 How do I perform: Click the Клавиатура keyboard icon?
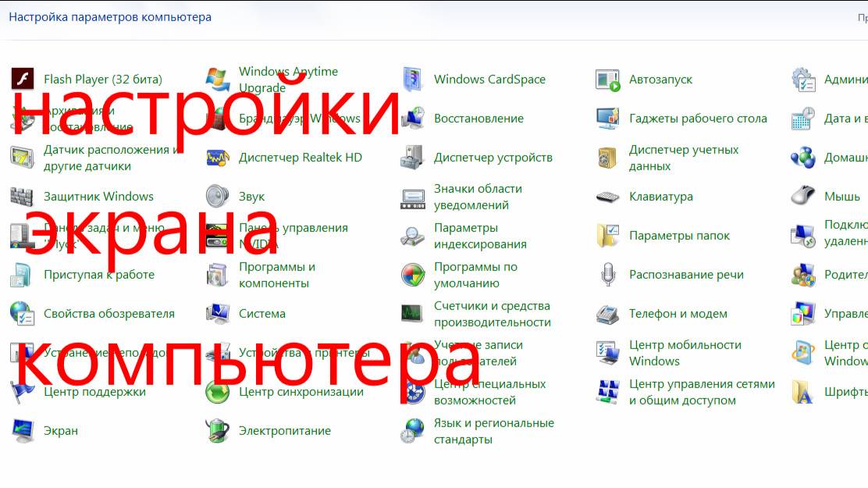click(608, 197)
